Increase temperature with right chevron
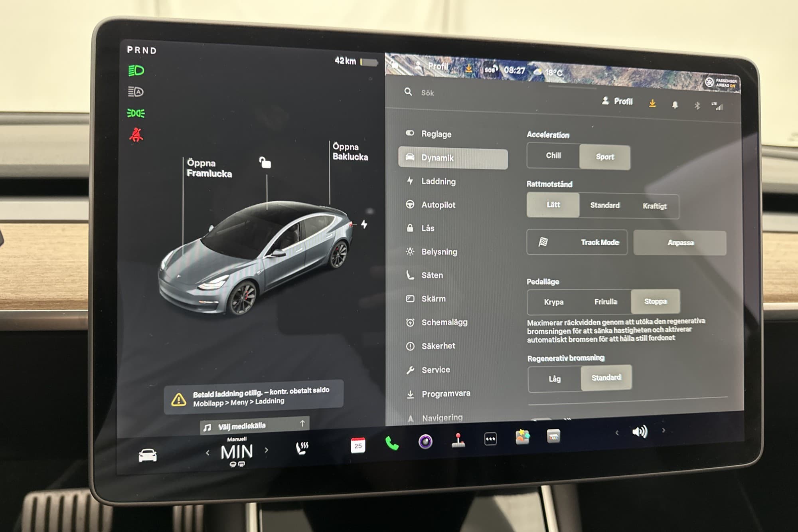This screenshot has width=798, height=532. tap(267, 450)
